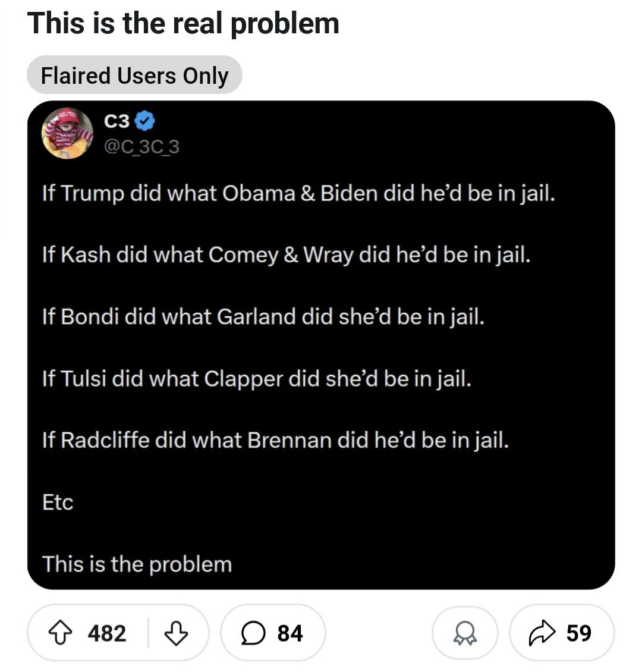Click the line about Bondi and Garland

[x=263, y=316]
